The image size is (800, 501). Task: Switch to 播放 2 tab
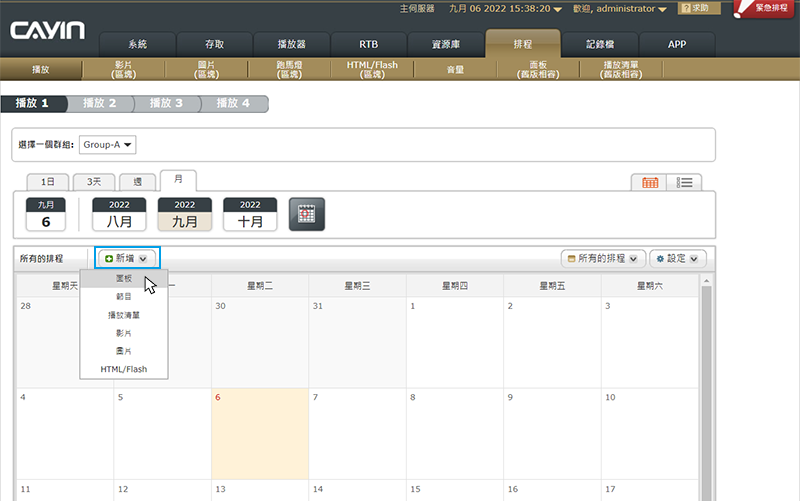click(x=100, y=104)
